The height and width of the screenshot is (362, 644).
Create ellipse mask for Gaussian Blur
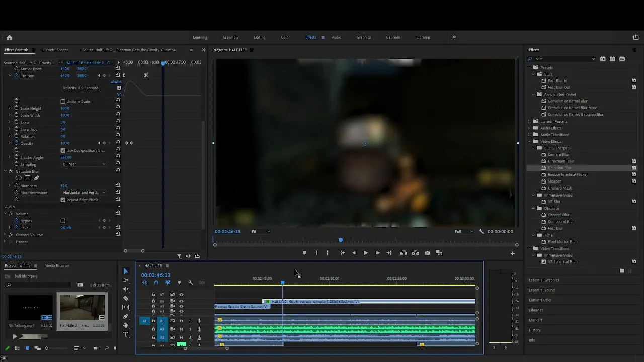[x=19, y=178]
